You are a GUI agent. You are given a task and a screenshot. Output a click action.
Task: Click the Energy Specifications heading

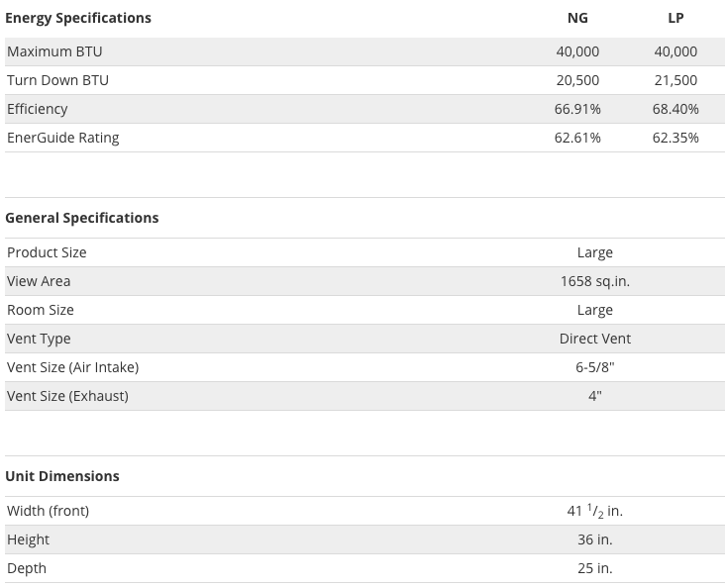78,18
